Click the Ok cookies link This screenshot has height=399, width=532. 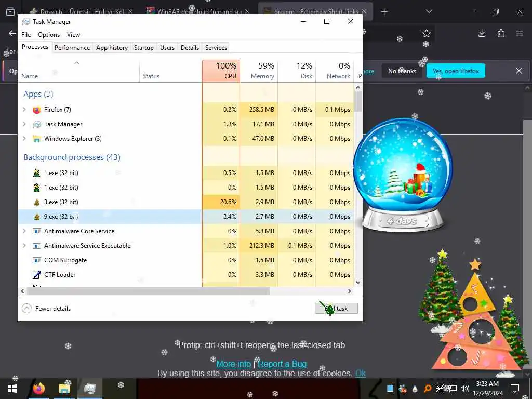[361, 373]
